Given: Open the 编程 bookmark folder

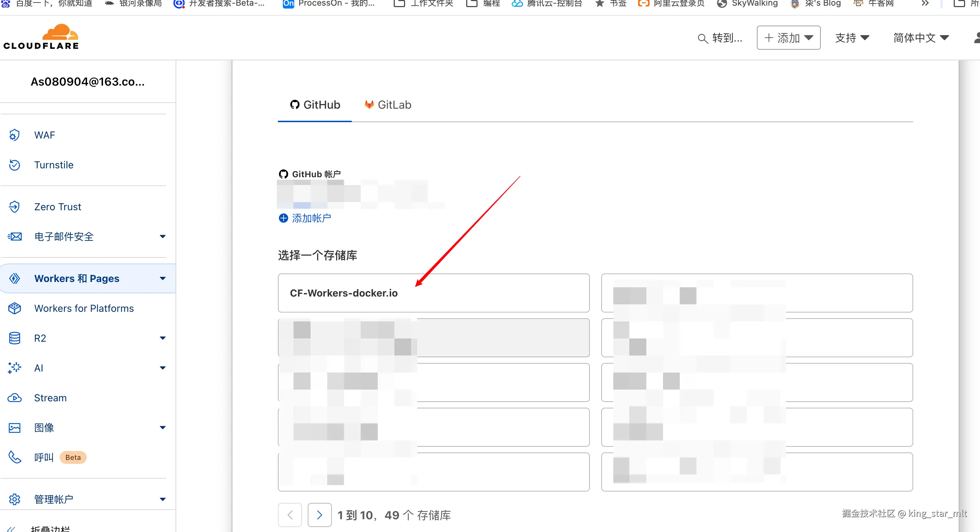Looking at the screenshot, I should [483, 4].
